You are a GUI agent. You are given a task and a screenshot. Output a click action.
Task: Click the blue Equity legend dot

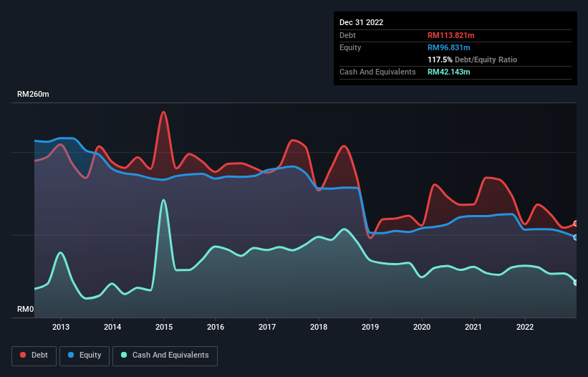pyautogui.click(x=71, y=355)
